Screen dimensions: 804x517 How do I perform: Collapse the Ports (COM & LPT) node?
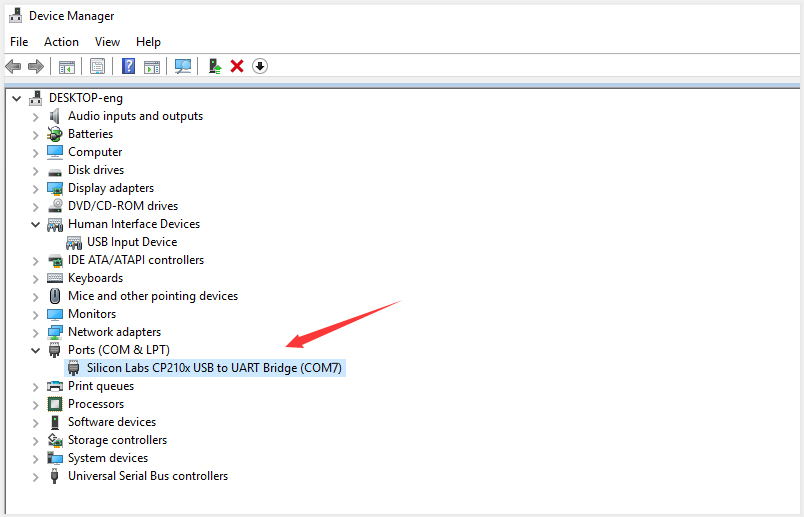coord(36,350)
